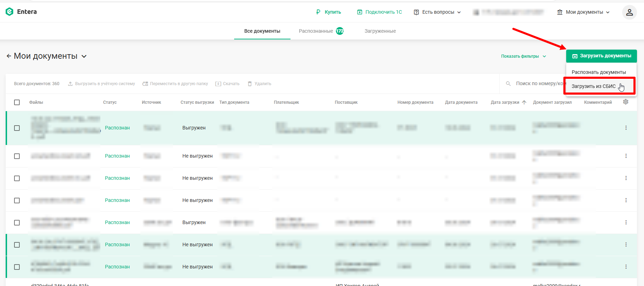Click the Entera logo icon
644x286 pixels.
point(10,12)
